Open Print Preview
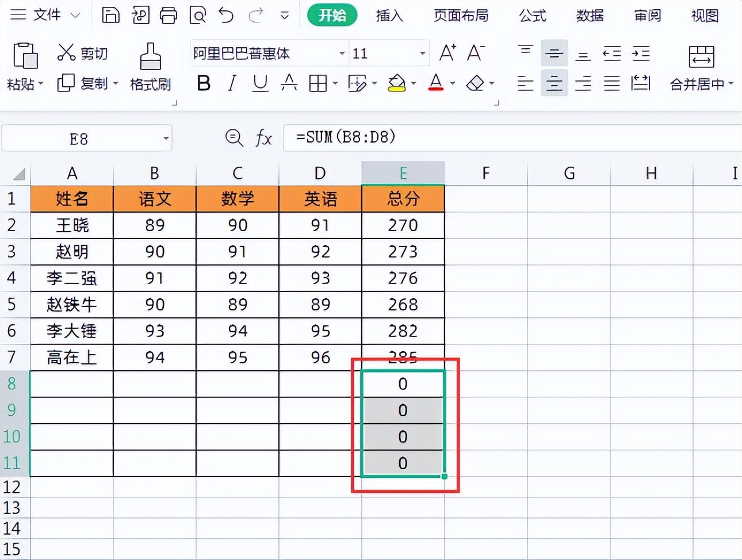Viewport: 742px width, 560px height. point(197,15)
